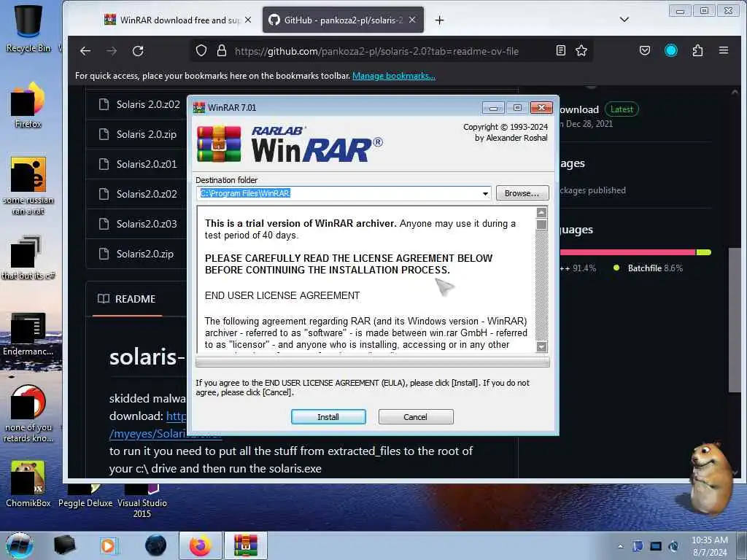Open dark globe taskbar icon
Screen dimensions: 747x560
(156, 545)
